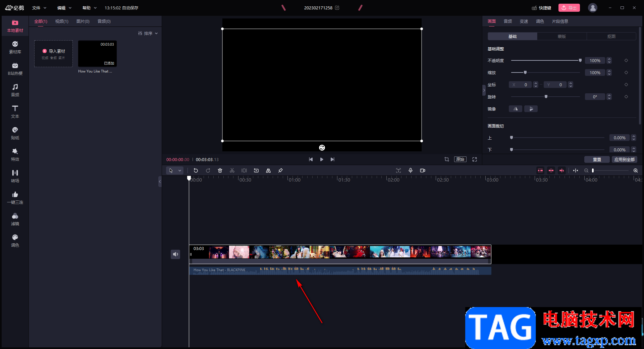
Task: Select the How You Like That audio track
Action: click(340, 270)
